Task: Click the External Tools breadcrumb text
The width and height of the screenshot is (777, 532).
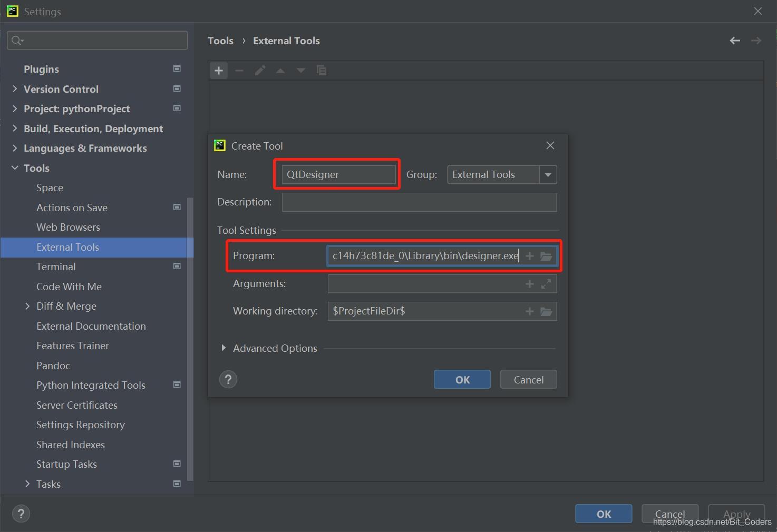Action: (x=286, y=41)
